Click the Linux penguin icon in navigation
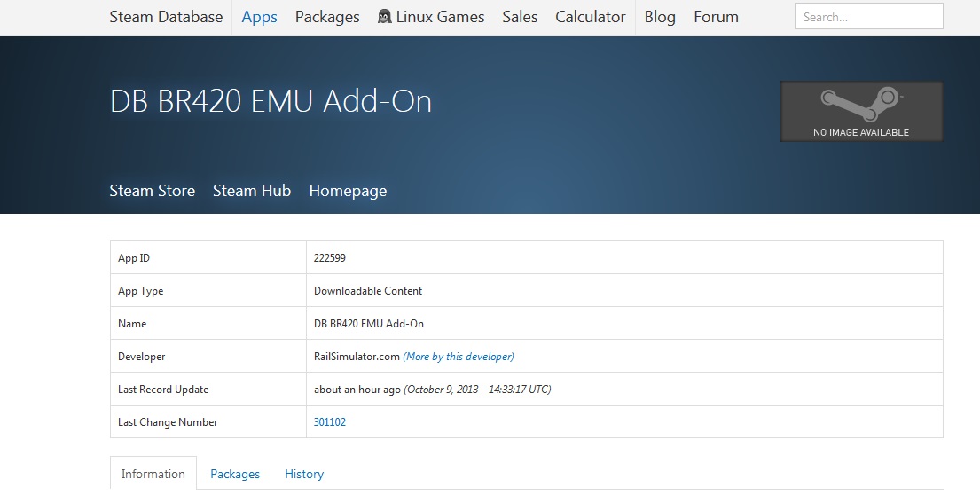 (385, 17)
